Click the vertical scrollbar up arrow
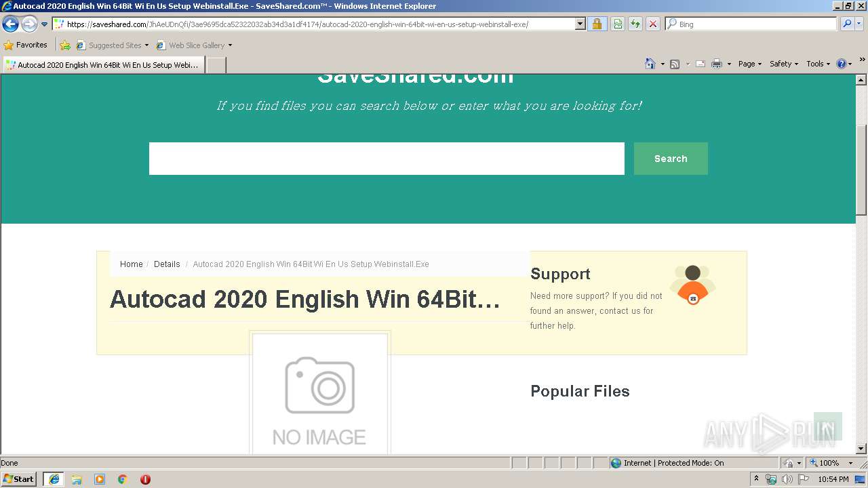Image resolution: width=868 pixels, height=488 pixels. (x=861, y=80)
